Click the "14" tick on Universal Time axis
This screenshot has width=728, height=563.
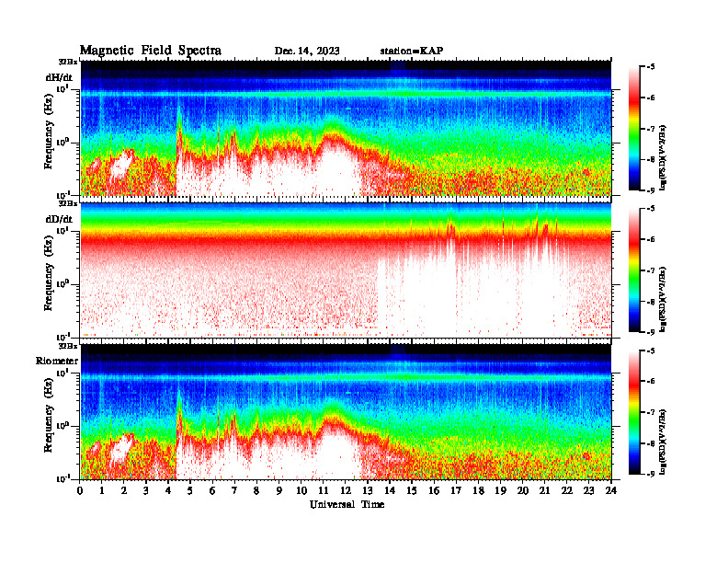[390, 491]
